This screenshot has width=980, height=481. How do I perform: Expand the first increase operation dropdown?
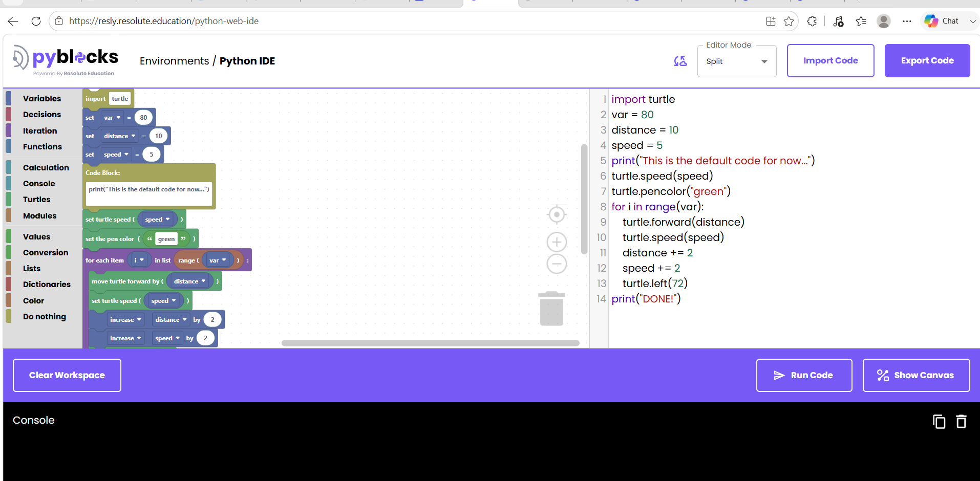125,320
